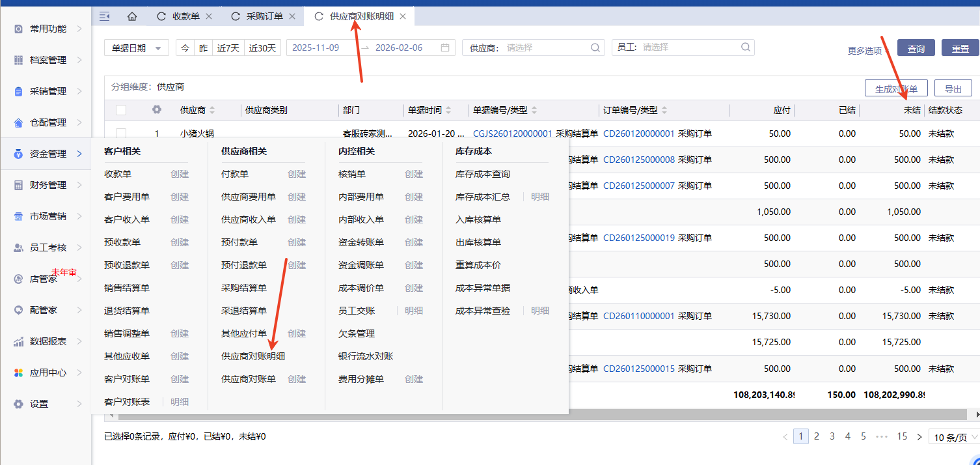Switch to the 采购订单 tab
Image resolution: width=980 pixels, height=465 pixels.
point(264,16)
